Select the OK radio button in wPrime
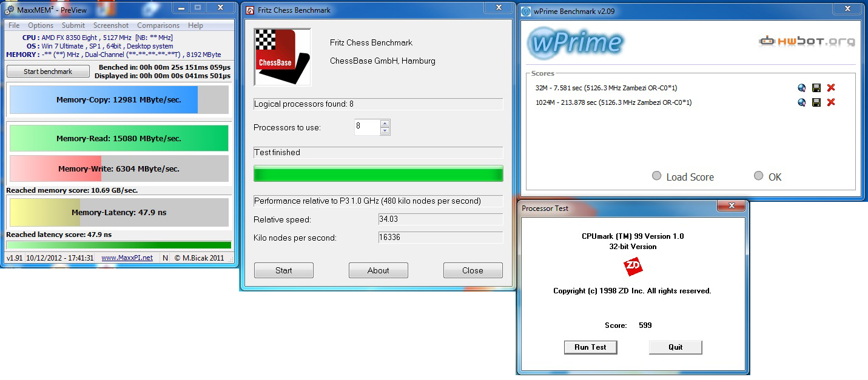Viewport: 868px width, 380px height. [758, 176]
